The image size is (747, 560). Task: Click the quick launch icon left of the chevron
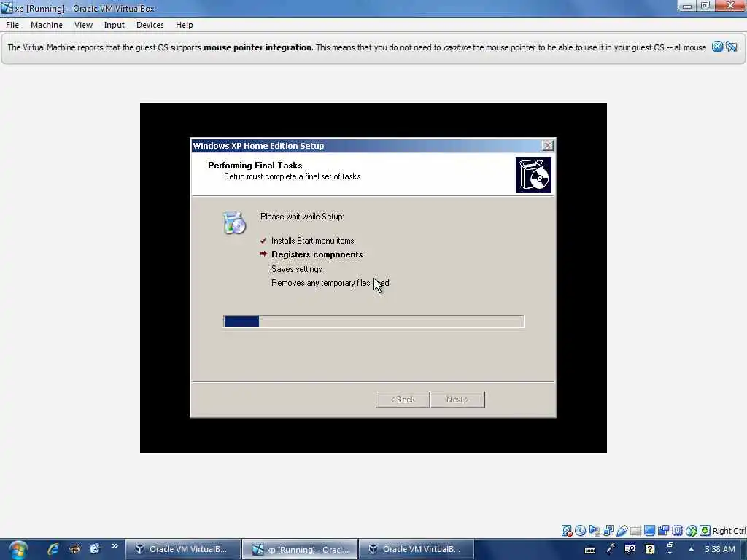[95, 549]
